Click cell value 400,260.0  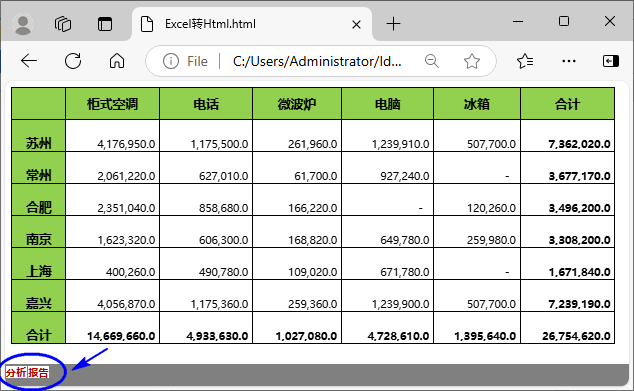point(130,272)
